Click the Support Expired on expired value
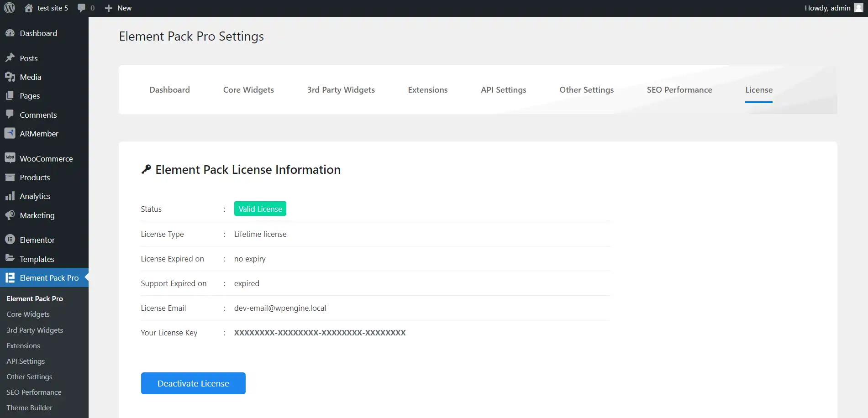 click(247, 283)
